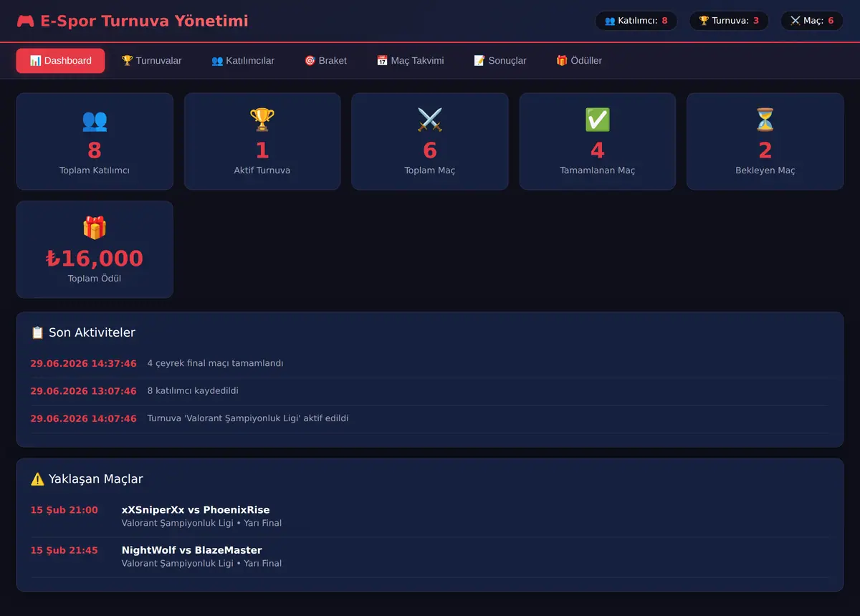This screenshot has height=616, width=860.
Task: Click the 15 Şub 21:45 match time
Action: tap(64, 550)
